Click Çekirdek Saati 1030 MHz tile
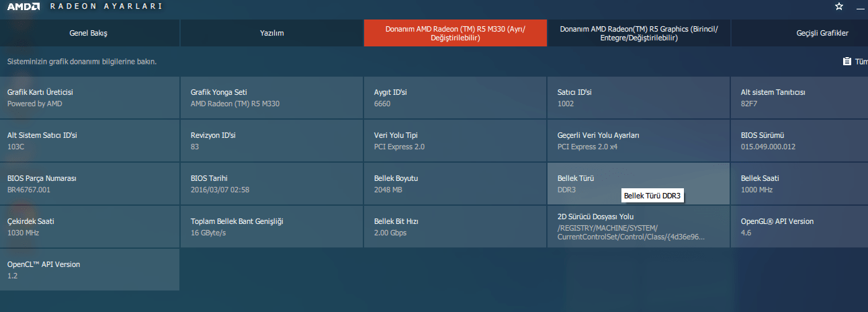This screenshot has width=868, height=312. 89,227
